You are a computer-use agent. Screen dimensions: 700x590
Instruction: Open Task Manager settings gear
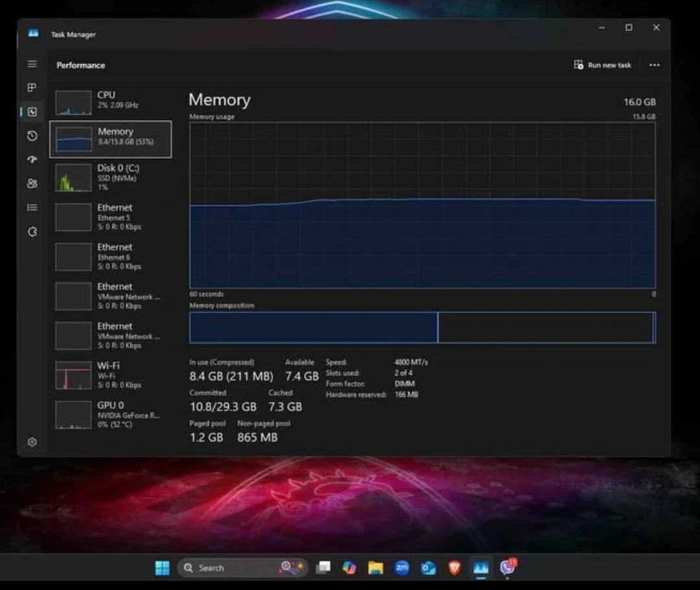tap(32, 442)
